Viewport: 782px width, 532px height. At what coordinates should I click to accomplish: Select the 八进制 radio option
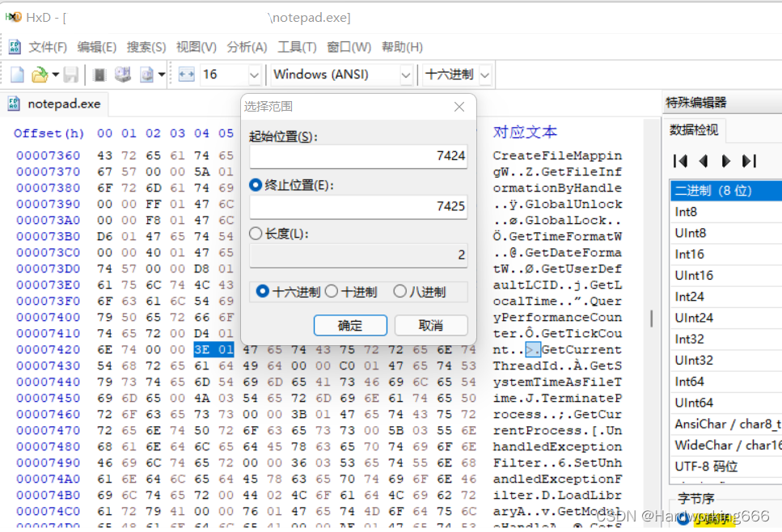[400, 292]
